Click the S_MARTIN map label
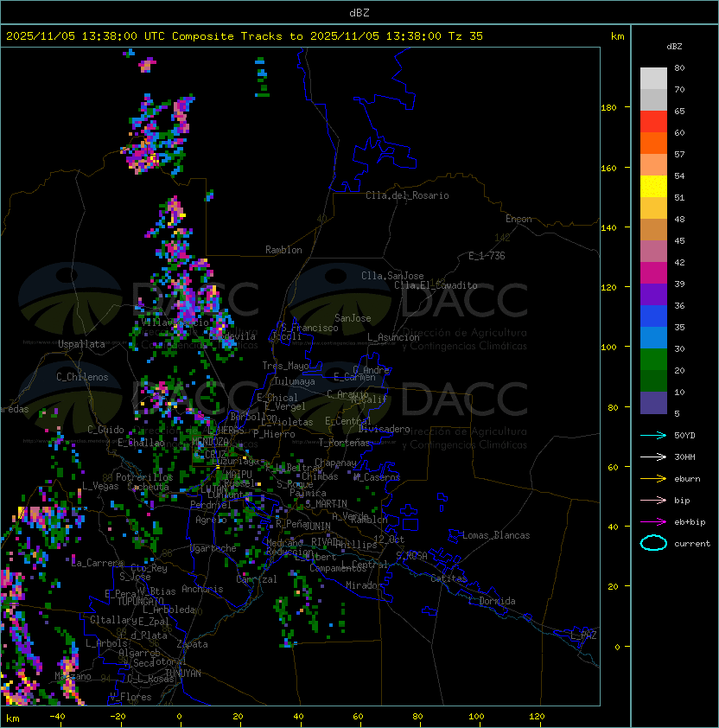Viewport: 719px width, 728px height. pos(327,504)
